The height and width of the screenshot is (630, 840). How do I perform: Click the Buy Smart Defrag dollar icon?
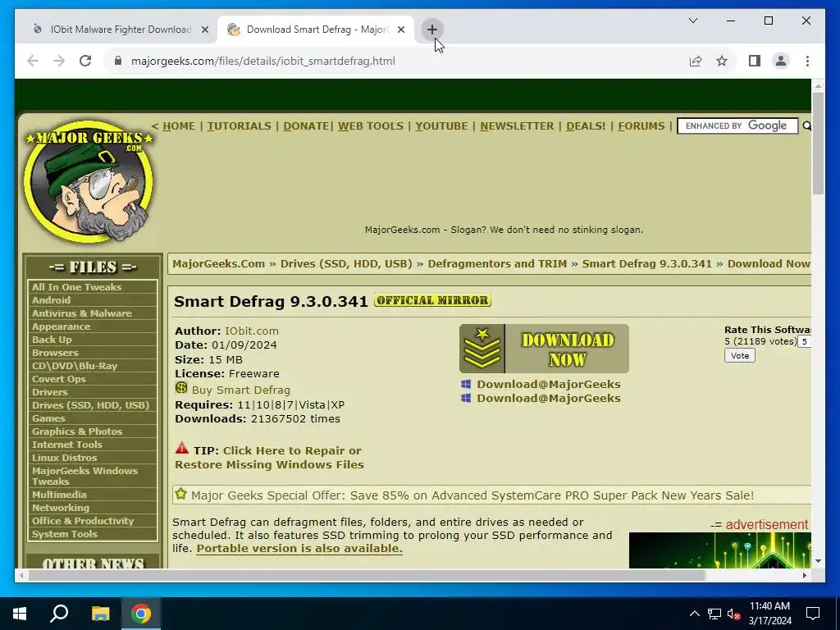(181, 388)
